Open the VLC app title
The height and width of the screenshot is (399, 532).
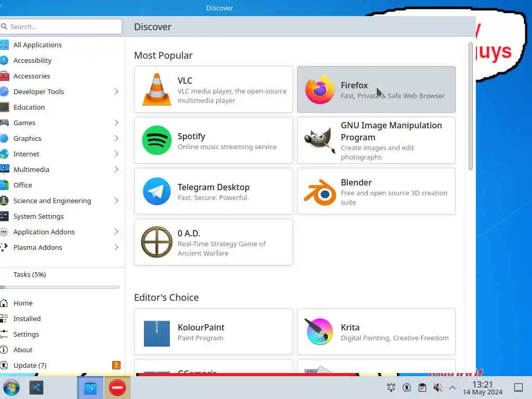(x=185, y=81)
